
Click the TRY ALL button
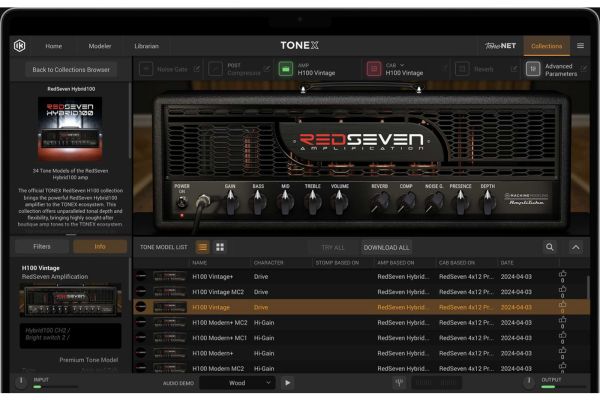(x=333, y=248)
